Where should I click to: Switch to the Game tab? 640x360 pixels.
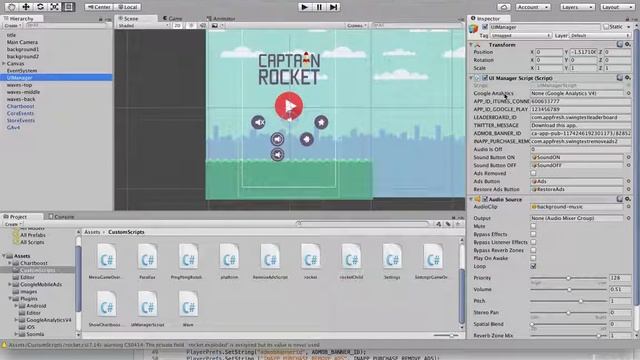click(x=173, y=18)
